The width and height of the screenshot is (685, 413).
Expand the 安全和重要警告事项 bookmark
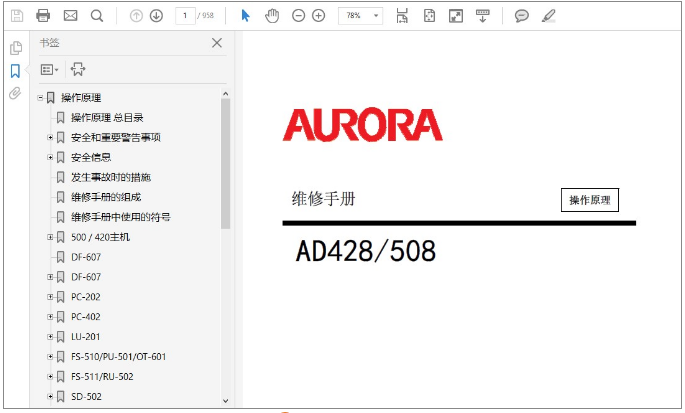50,138
